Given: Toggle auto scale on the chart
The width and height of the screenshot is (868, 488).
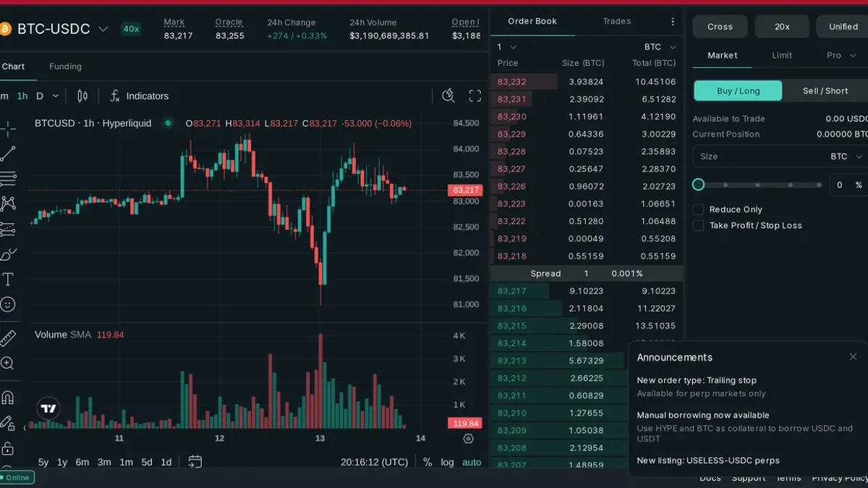Looking at the screenshot, I should click(x=472, y=462).
